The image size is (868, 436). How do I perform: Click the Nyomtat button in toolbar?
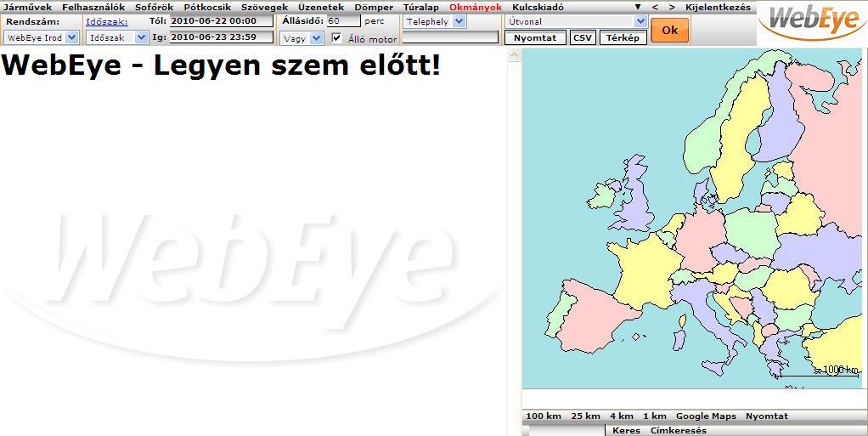(x=535, y=37)
